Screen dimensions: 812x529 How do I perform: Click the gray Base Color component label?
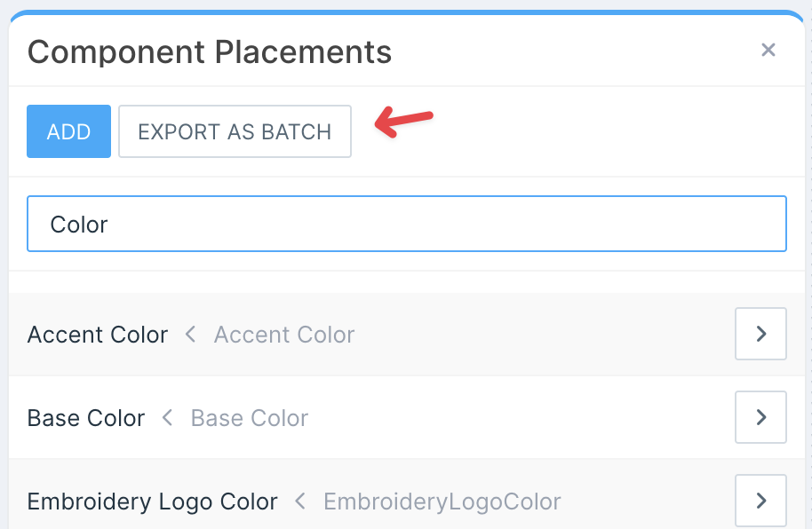click(x=250, y=418)
